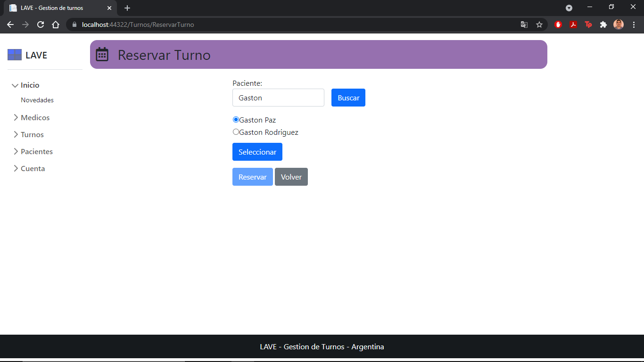Click the Paciente text input field
The image size is (644, 362).
click(x=278, y=98)
